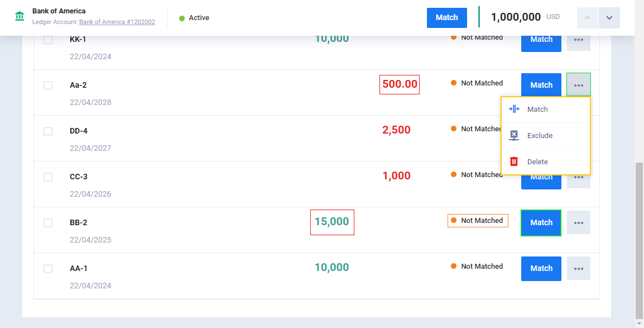644x328 pixels.
Task: Click the 15,000 amount in BB-2 row
Action: pos(332,222)
